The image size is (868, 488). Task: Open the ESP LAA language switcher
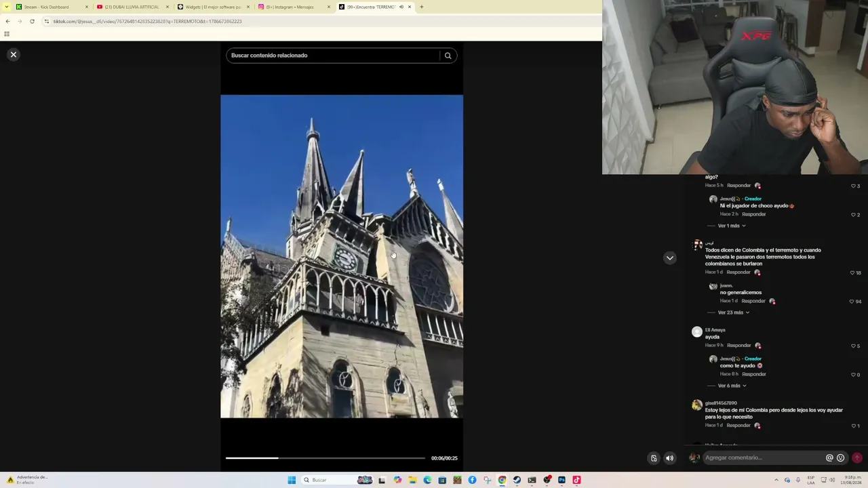pyautogui.click(x=810, y=480)
